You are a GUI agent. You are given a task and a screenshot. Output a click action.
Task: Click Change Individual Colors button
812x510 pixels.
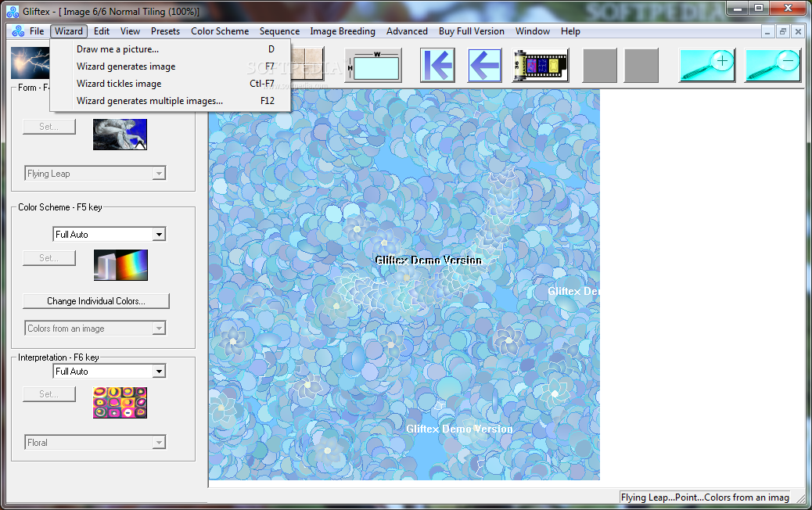[x=95, y=301]
